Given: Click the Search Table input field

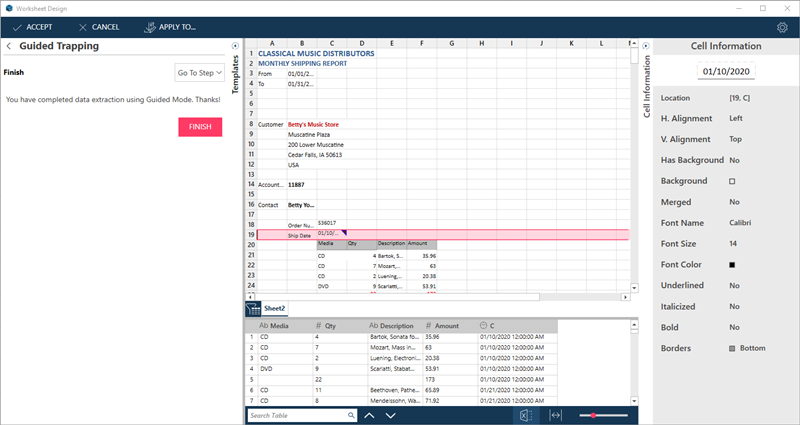Looking at the screenshot, I should [295, 415].
